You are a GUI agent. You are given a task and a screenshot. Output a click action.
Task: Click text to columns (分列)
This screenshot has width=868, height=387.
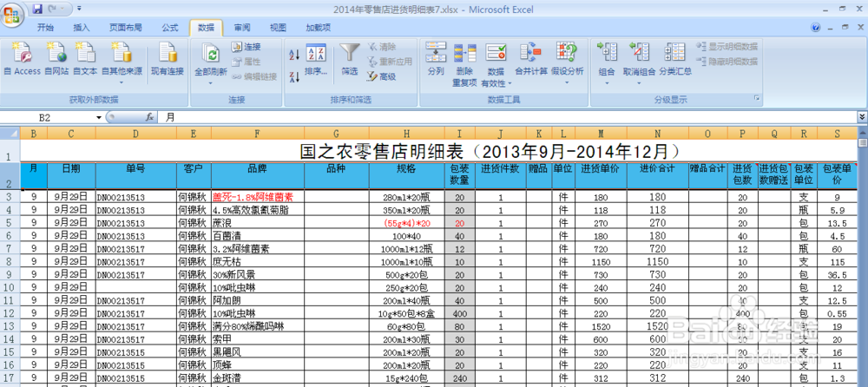437,60
